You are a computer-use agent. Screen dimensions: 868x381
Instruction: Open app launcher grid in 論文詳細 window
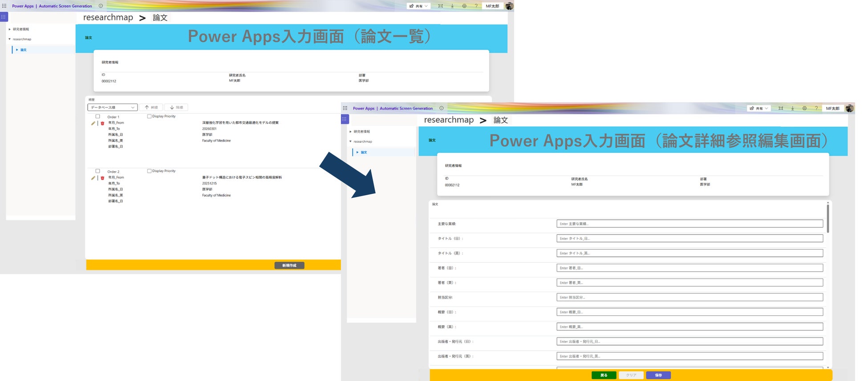pyautogui.click(x=345, y=108)
